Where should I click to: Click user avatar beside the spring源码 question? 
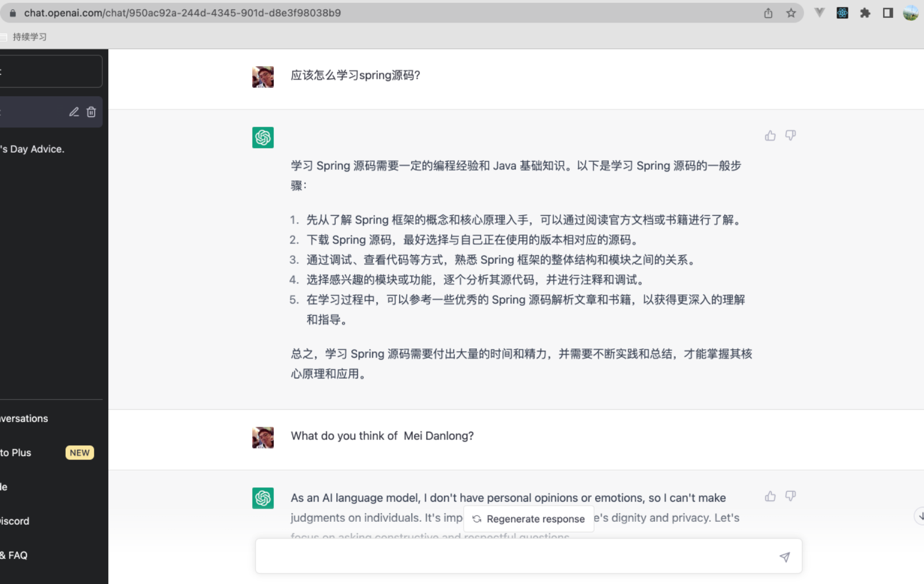tap(263, 77)
